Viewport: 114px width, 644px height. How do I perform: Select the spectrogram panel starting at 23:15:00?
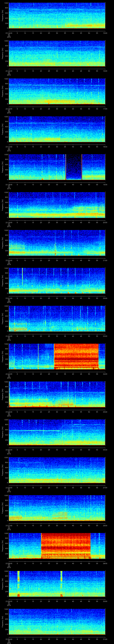(57, 54)
